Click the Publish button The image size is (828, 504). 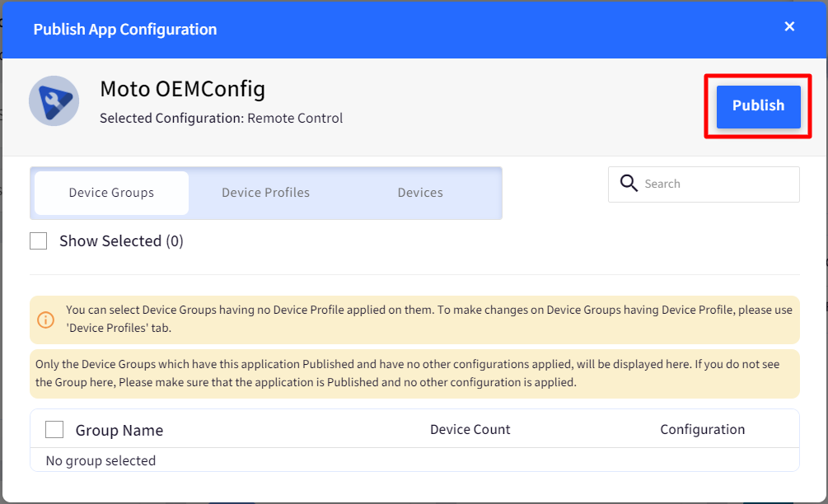pos(758,106)
